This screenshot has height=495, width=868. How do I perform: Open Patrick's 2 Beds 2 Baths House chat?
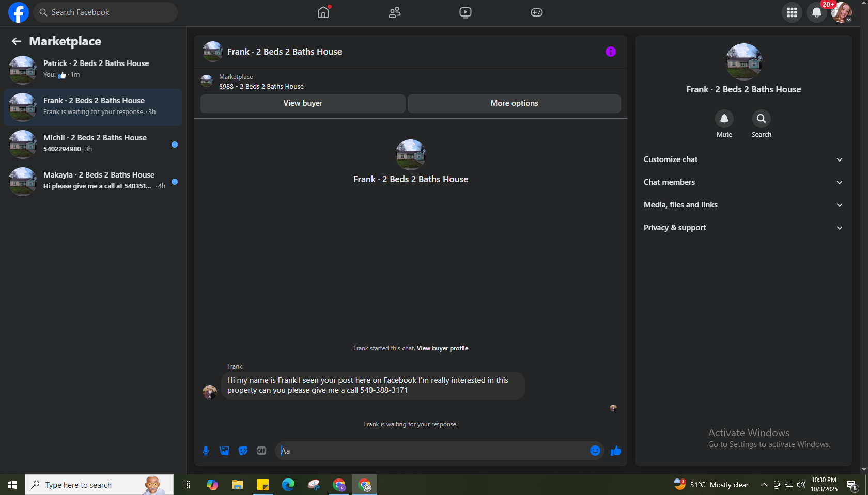[93, 70]
